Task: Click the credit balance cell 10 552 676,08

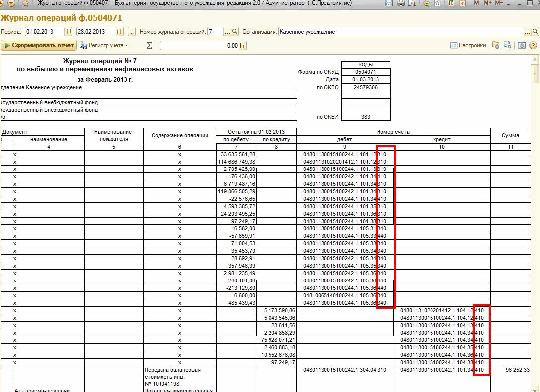Action: (276, 355)
